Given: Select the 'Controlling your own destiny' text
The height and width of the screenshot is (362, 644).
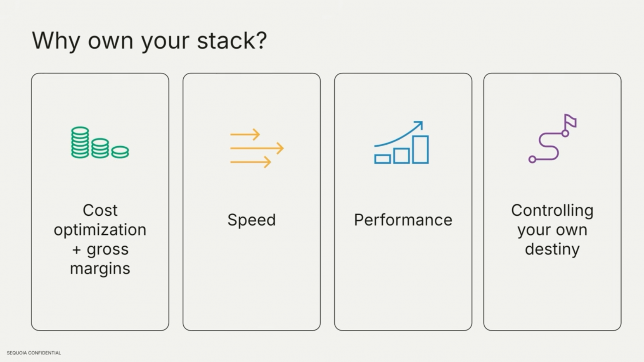Looking at the screenshot, I should click(552, 230).
